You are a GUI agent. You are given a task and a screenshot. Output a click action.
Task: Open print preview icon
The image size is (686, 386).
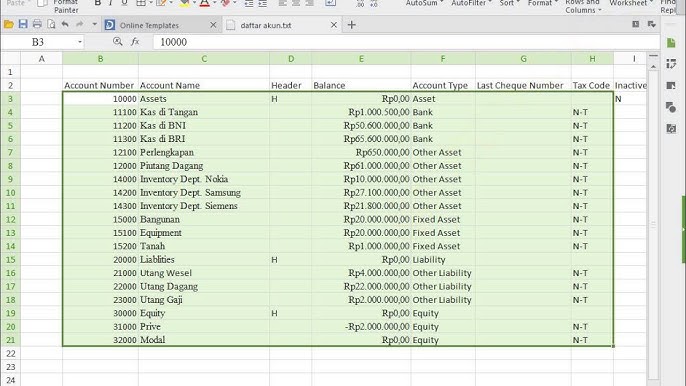click(x=51, y=25)
